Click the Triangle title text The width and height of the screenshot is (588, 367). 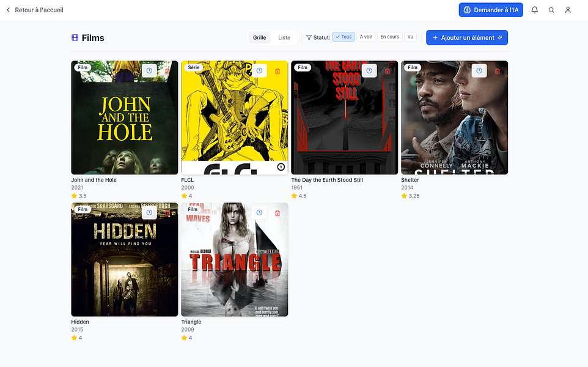191,322
